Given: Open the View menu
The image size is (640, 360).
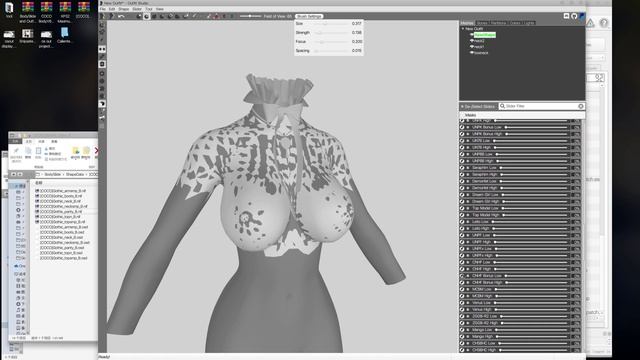Looking at the screenshot, I should (160, 9).
